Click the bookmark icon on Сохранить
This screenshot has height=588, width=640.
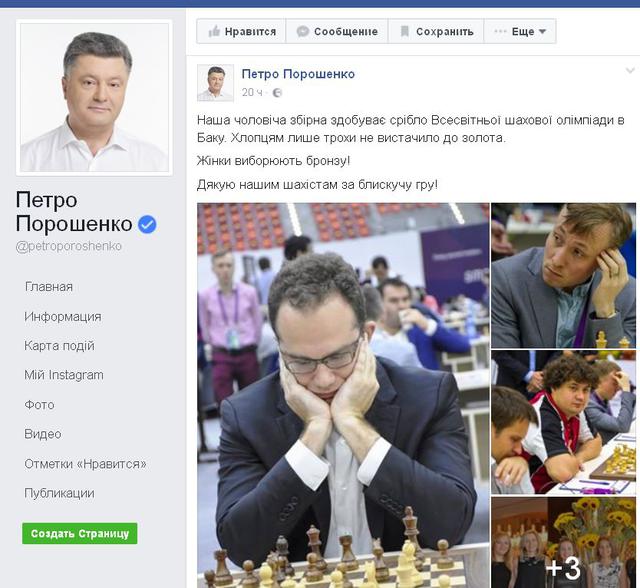point(404,31)
